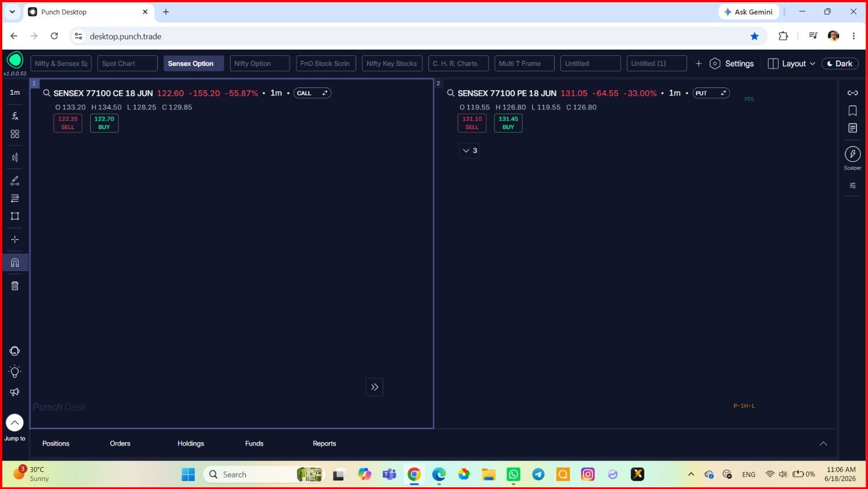The width and height of the screenshot is (868, 489).
Task: Open the Orders tab in the bottom panel
Action: (x=120, y=443)
